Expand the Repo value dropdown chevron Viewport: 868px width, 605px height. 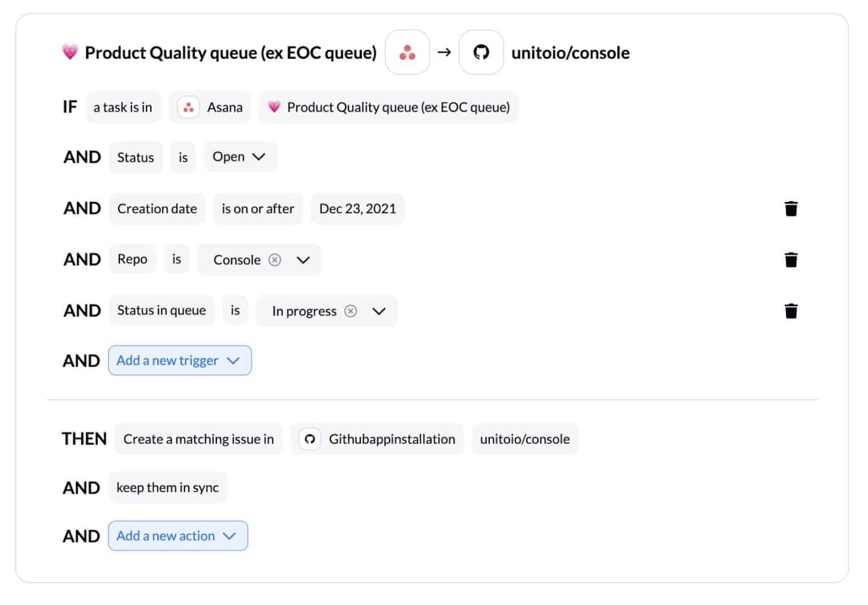click(x=303, y=260)
